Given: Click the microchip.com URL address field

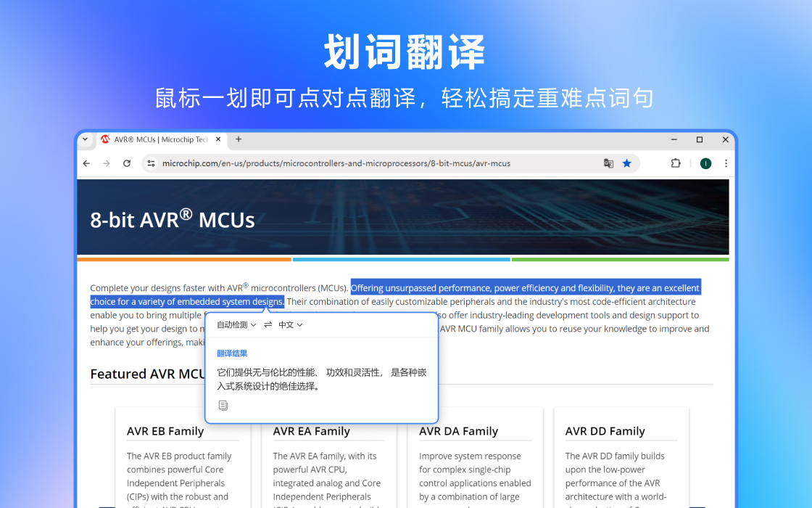Looking at the screenshot, I should (336, 163).
